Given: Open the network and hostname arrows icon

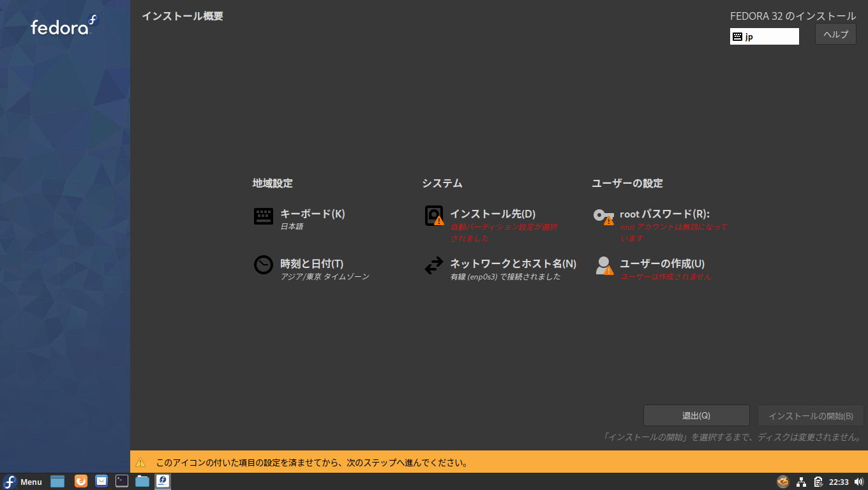Looking at the screenshot, I should click(x=434, y=265).
